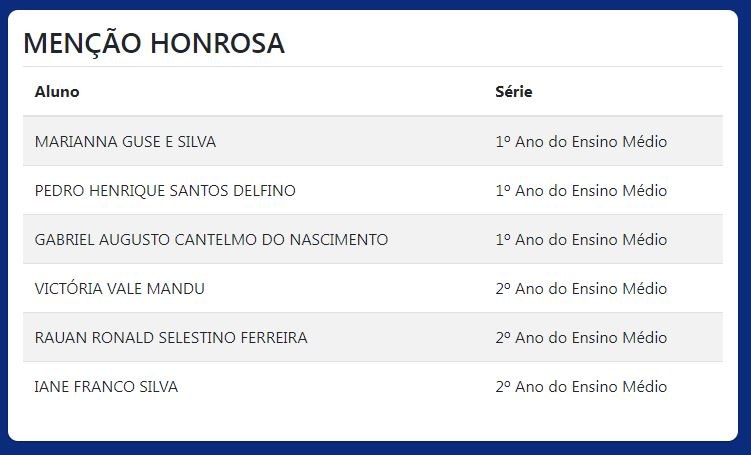Click the Série cell for Iane Franco Silva
Image resolution: width=751 pixels, height=455 pixels.
click(x=581, y=387)
